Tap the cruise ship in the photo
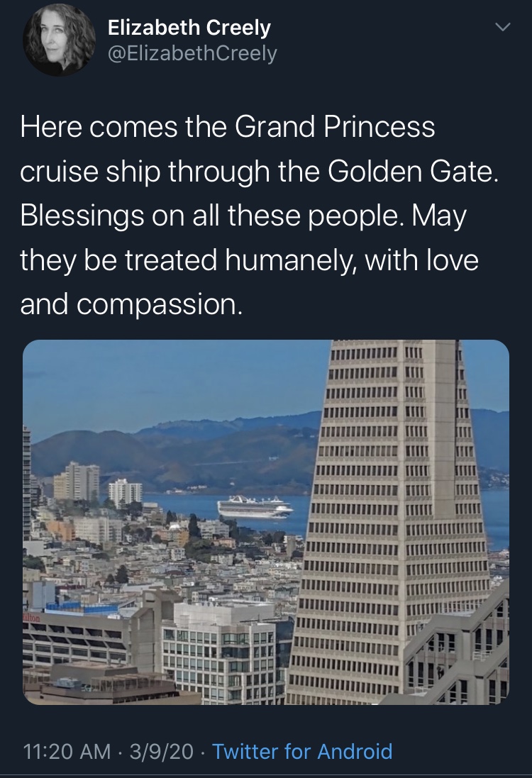 [x=255, y=508]
